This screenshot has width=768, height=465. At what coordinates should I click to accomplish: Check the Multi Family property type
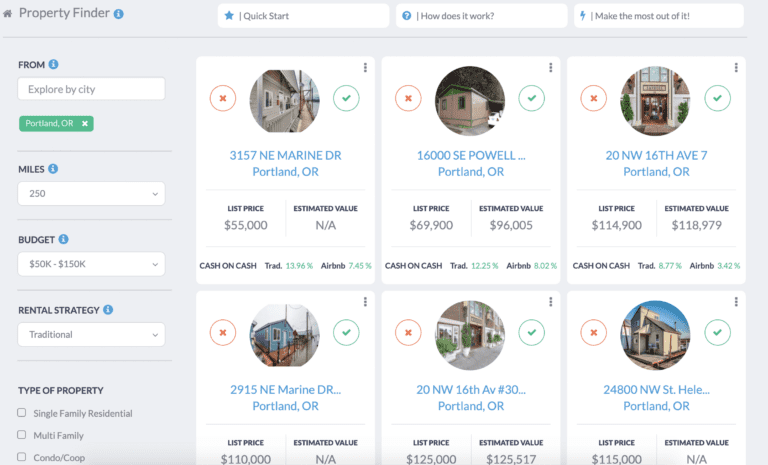point(22,435)
